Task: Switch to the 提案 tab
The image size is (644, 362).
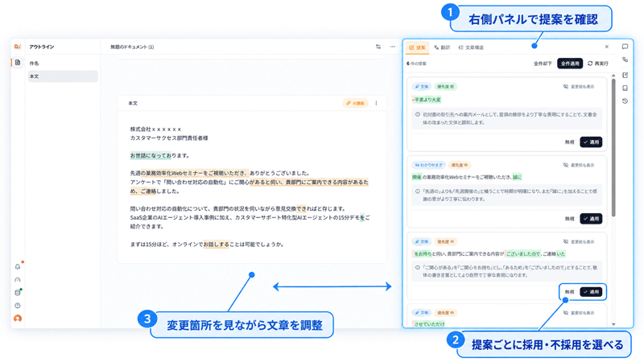Action: [417, 47]
